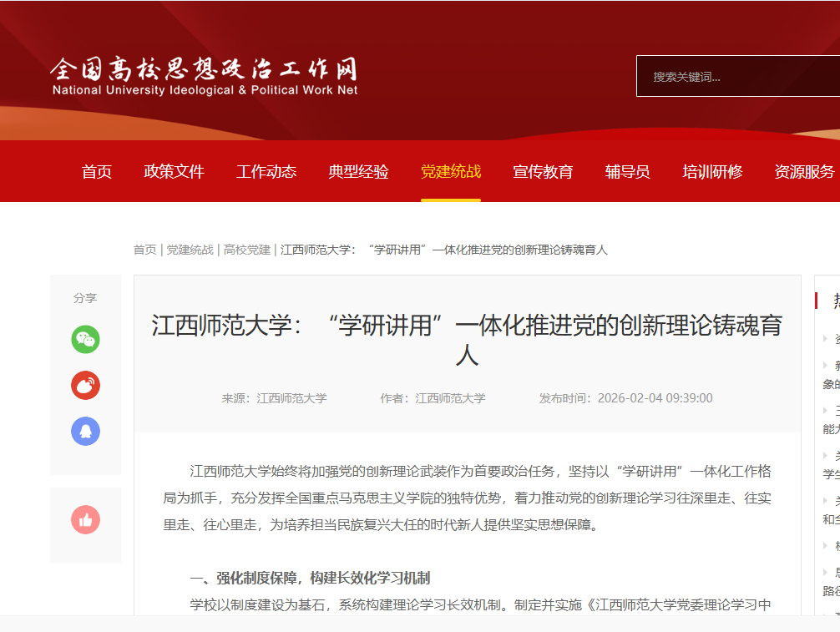Viewport: 840px width, 632px height.
Task: Open 宣传教育 in the navigation bar
Action: pyautogui.click(x=543, y=172)
